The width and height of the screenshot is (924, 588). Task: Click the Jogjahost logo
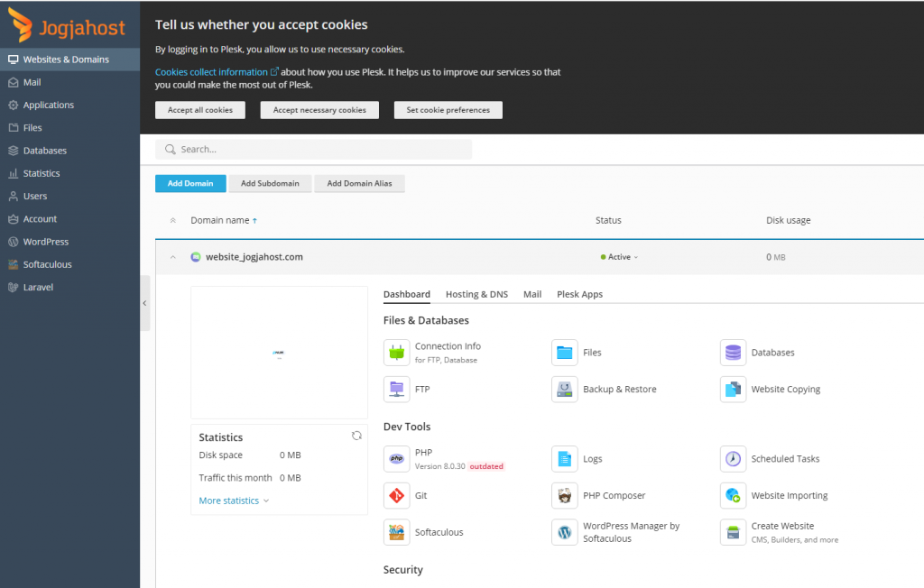(x=67, y=26)
